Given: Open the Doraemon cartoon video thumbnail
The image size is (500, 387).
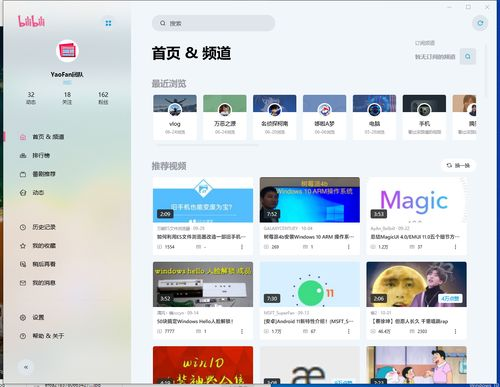Looking at the screenshot, I should pos(416,365).
